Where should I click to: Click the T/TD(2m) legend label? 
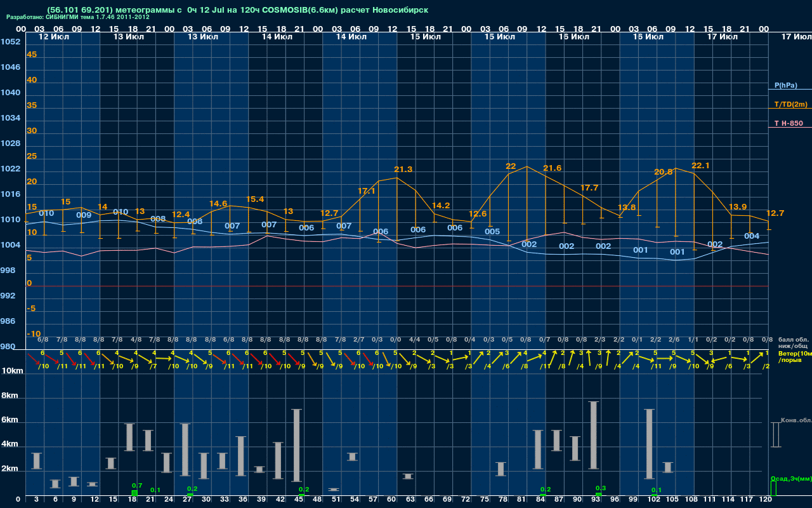coord(791,104)
